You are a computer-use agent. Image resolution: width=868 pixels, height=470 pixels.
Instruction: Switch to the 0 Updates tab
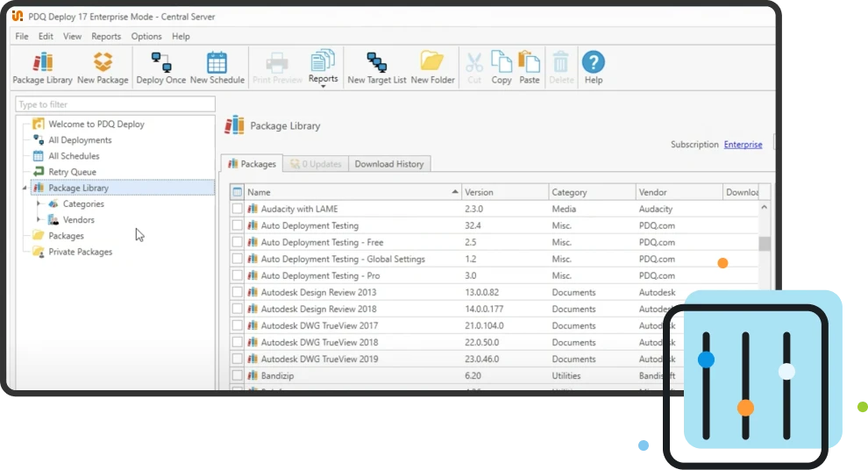click(x=317, y=164)
